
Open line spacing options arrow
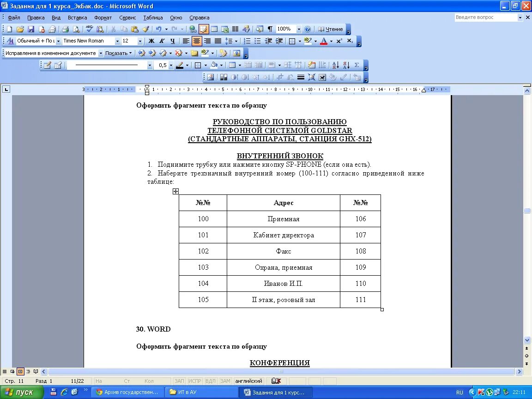coord(236,41)
